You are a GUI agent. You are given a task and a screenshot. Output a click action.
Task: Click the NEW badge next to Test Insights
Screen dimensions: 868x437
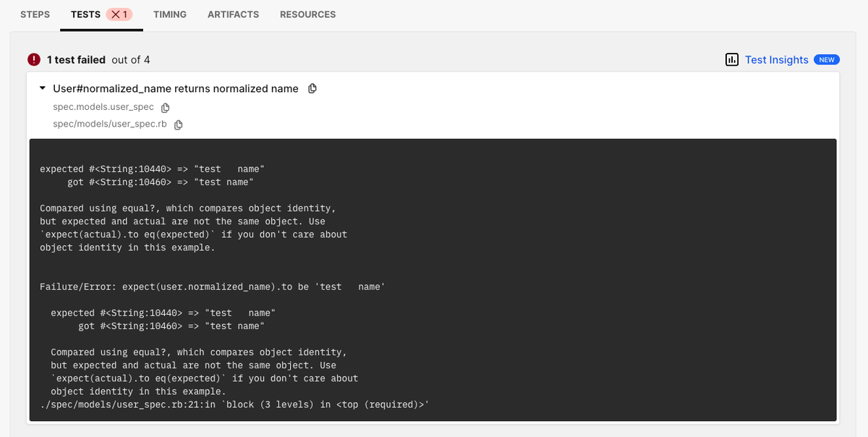click(x=827, y=59)
